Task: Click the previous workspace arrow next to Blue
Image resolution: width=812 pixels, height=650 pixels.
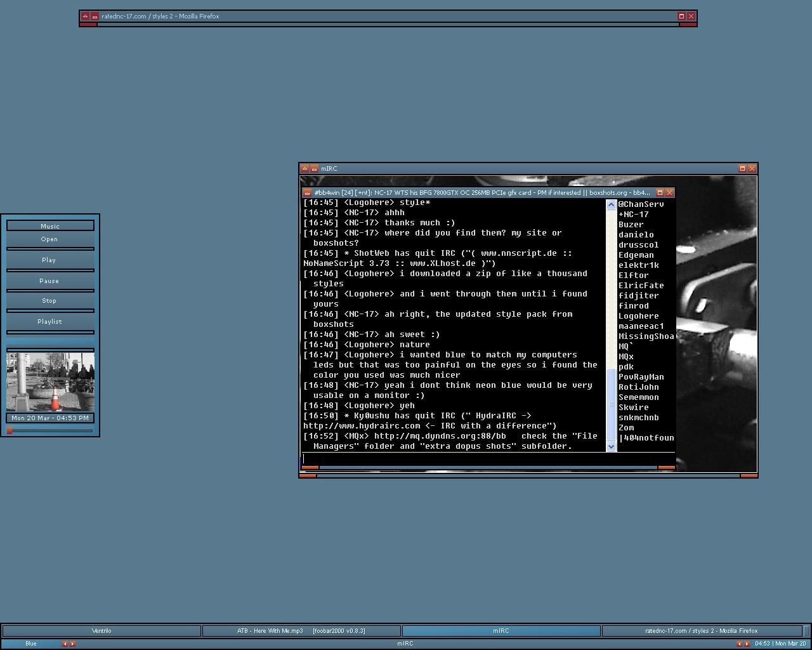Action: [64, 644]
